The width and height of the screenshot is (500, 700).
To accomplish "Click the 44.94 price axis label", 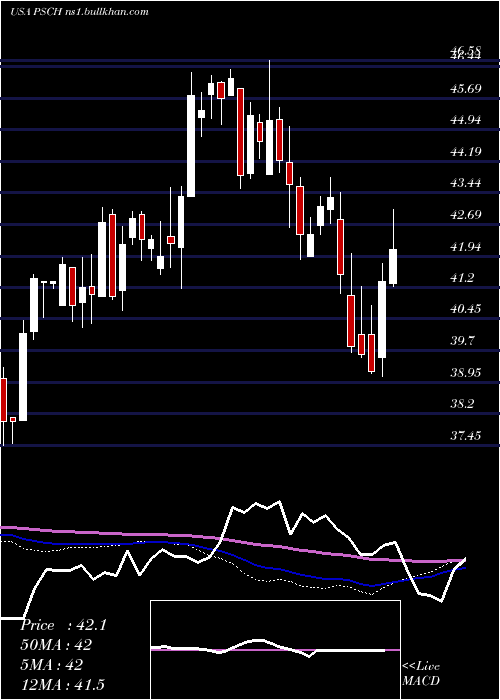I will coord(465,120).
